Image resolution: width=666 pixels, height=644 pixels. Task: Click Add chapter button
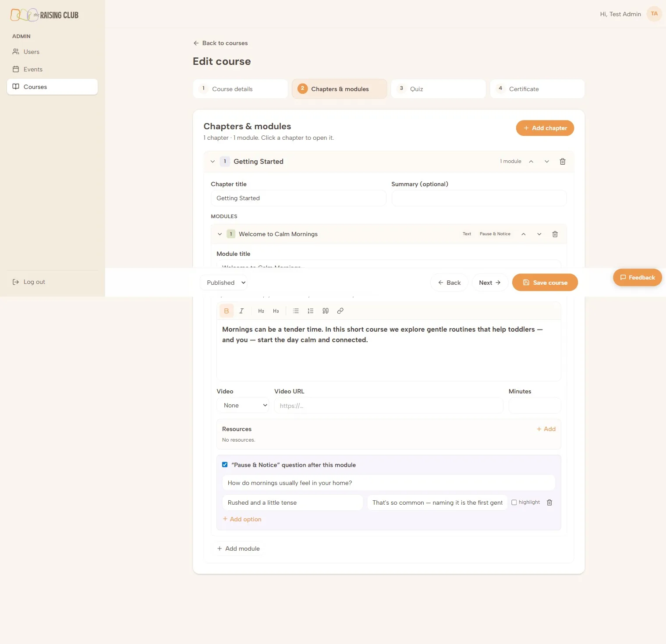point(545,128)
